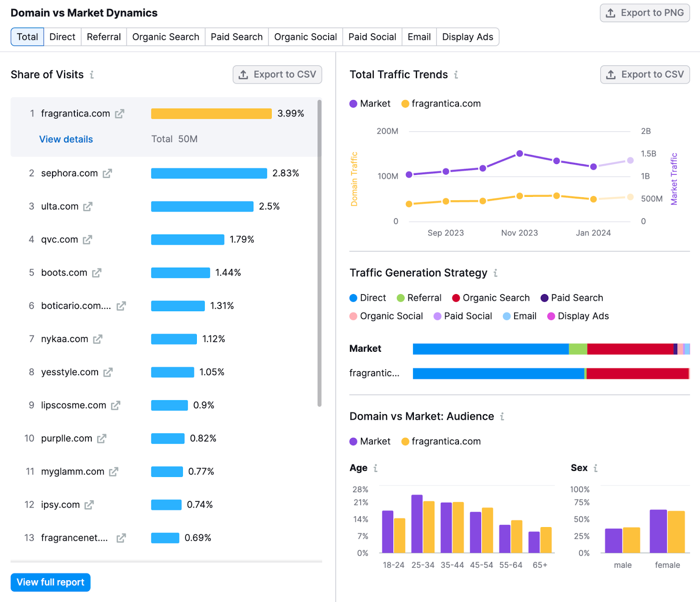Export the dashboard to PNG
This screenshot has height=602, width=700.
(644, 13)
